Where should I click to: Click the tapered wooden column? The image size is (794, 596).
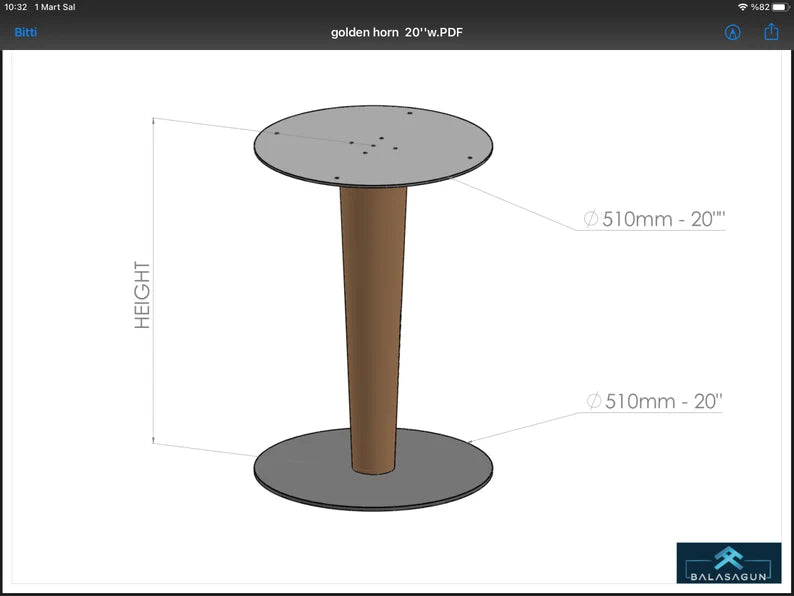373,320
